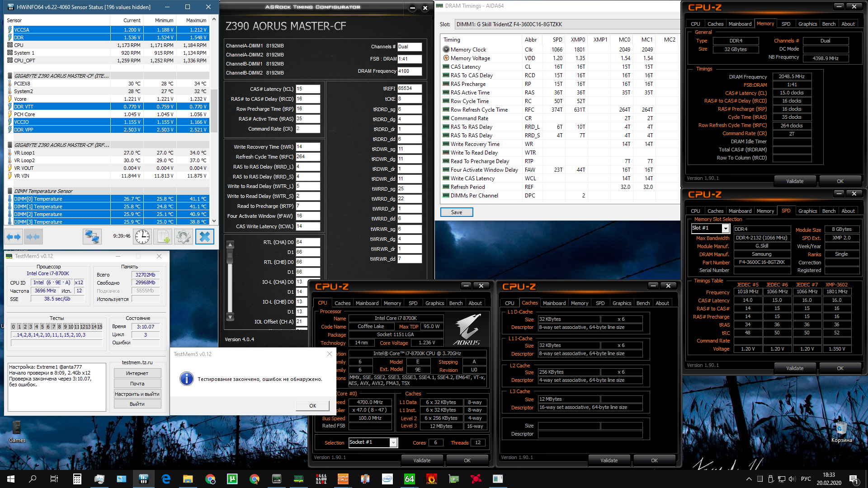Open the AIDA64 DIMM slot dropdown

(x=565, y=24)
